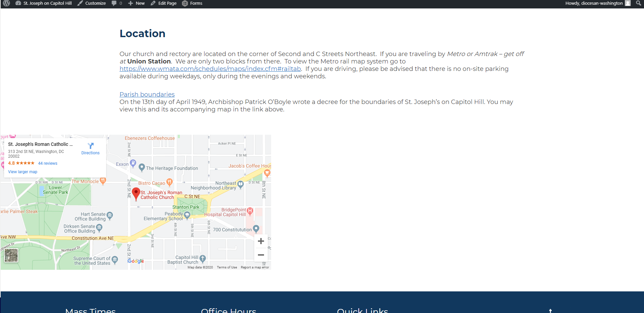Zoom out the map with minus button
This screenshot has width=644, height=313.
click(261, 255)
